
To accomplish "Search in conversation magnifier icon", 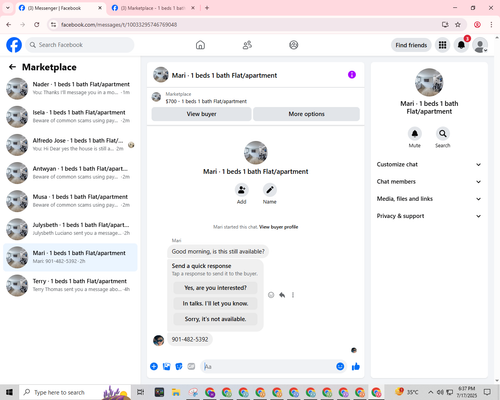I will click(443, 134).
